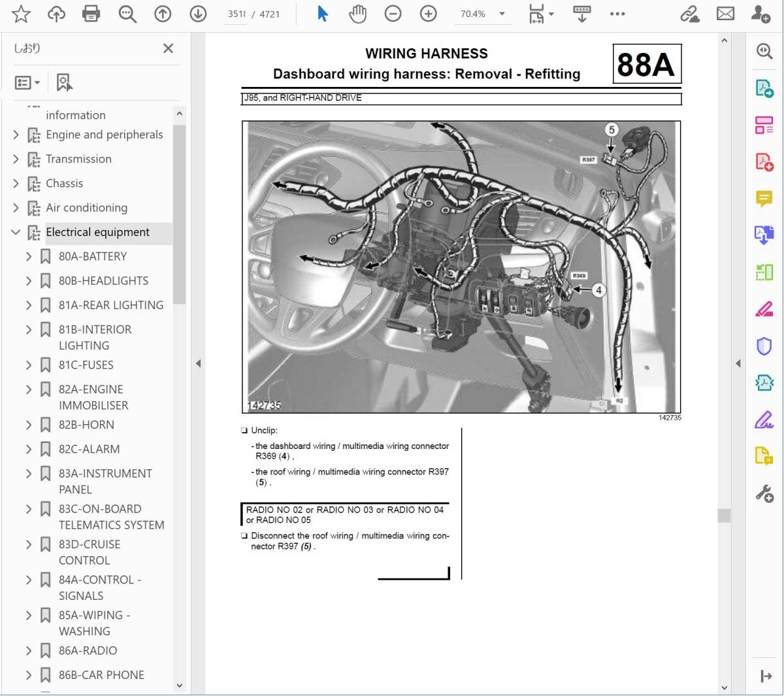Open the 82C-ALARM bookmark
Screen dimensions: 784x696
tap(89, 449)
